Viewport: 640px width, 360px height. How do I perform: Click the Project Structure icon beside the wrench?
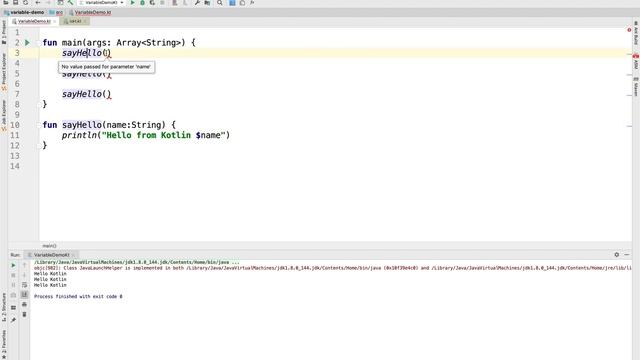tap(207, 2)
